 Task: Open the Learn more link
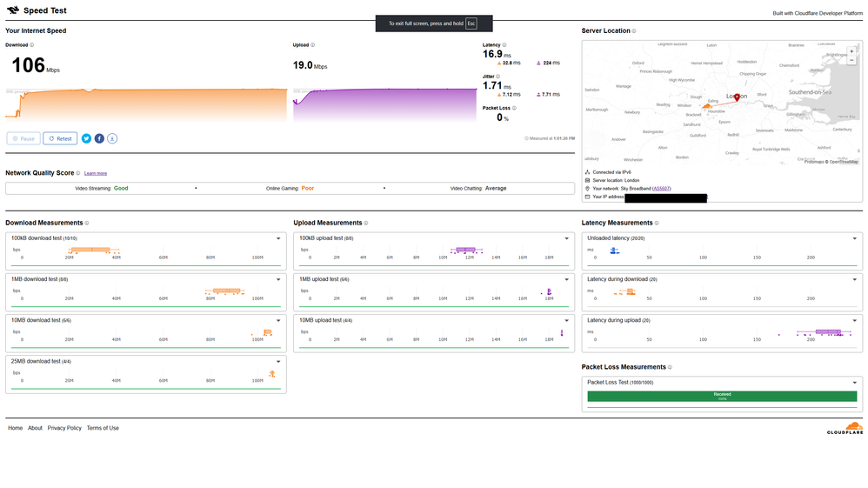[x=96, y=173]
